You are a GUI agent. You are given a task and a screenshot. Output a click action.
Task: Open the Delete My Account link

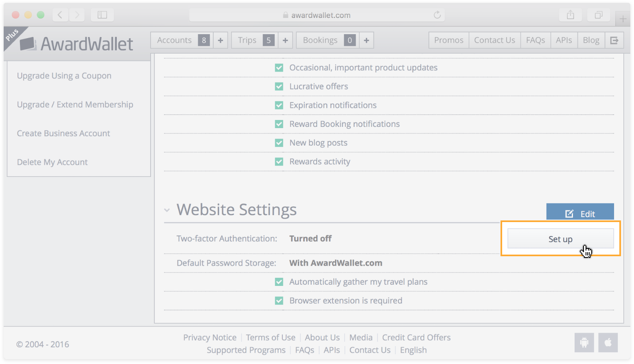pyautogui.click(x=52, y=162)
